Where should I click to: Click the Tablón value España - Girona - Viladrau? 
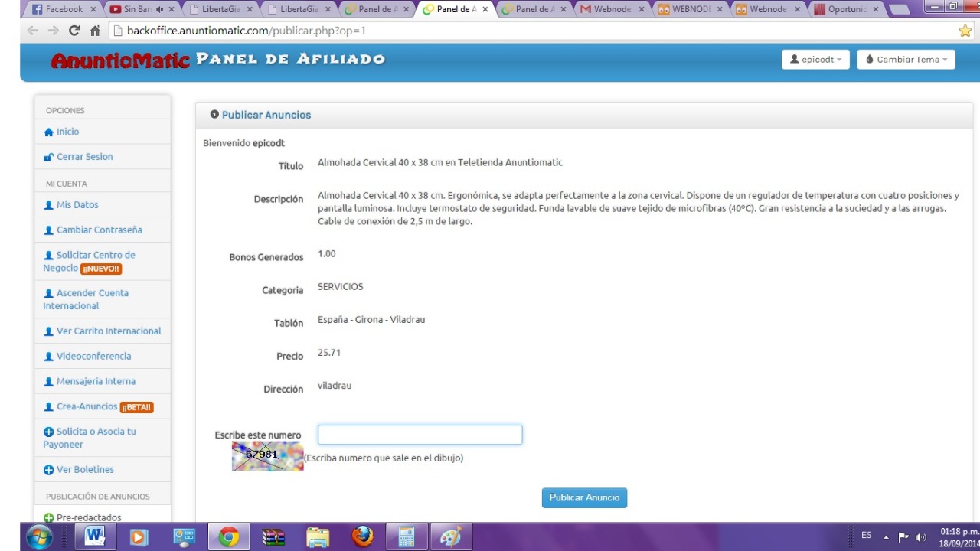coord(371,320)
